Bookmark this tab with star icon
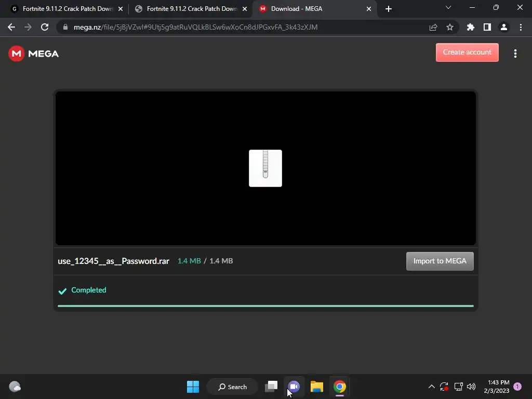The image size is (532, 399). pos(449,27)
